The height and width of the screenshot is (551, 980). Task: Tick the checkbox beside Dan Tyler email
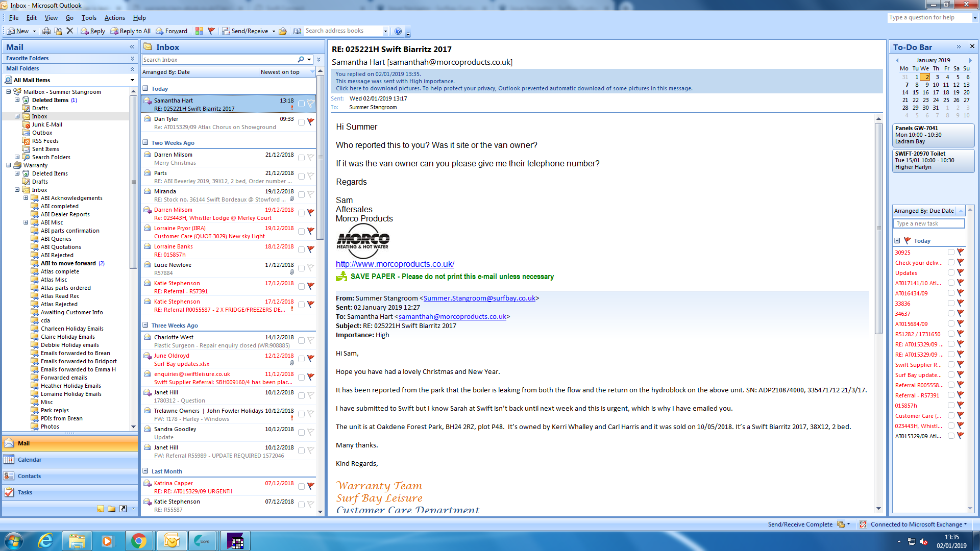pyautogui.click(x=301, y=122)
